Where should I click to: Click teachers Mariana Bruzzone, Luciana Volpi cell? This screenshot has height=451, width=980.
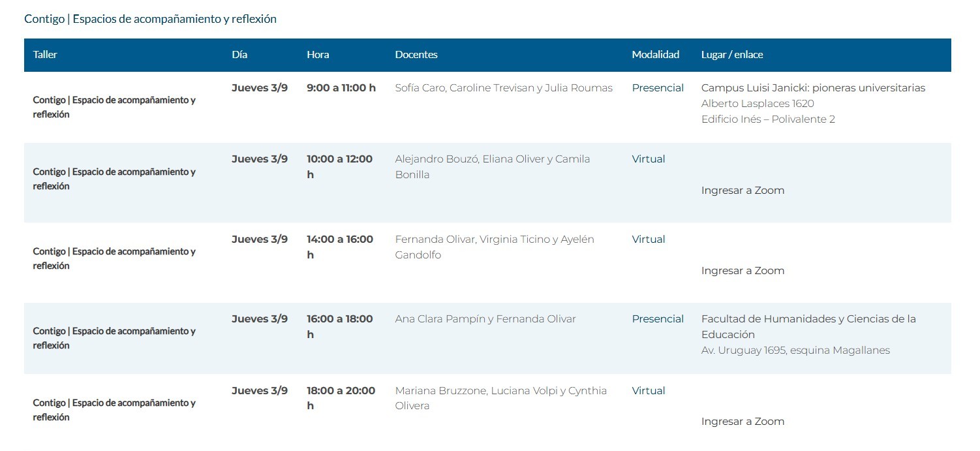[x=501, y=398]
